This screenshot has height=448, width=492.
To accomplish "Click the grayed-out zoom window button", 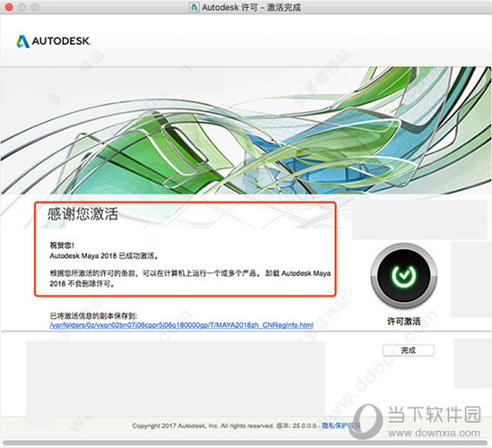I will (35, 7).
